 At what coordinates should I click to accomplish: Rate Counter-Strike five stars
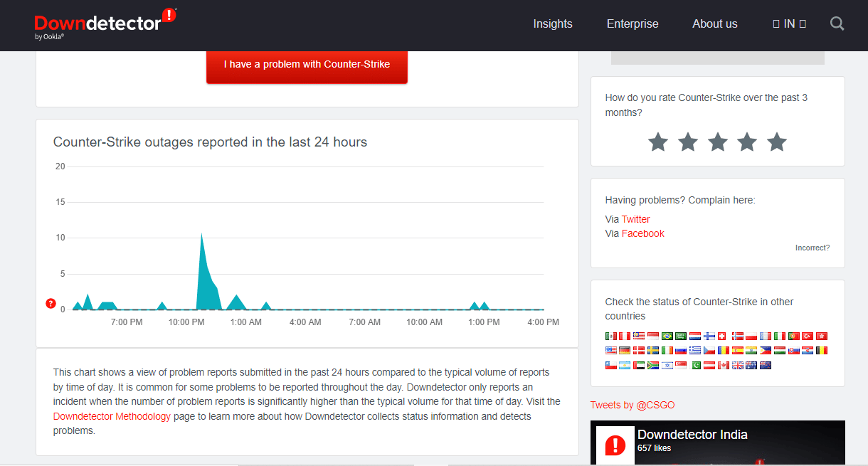776,142
